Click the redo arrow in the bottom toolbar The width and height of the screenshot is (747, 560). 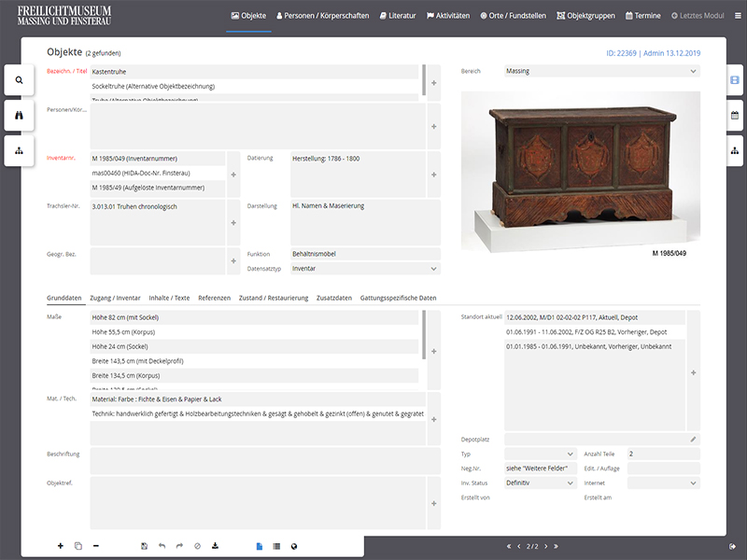tap(178, 546)
